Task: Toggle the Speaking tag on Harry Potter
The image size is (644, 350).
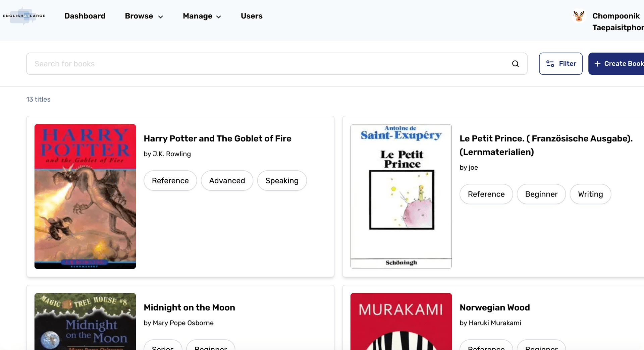Action: tap(282, 180)
